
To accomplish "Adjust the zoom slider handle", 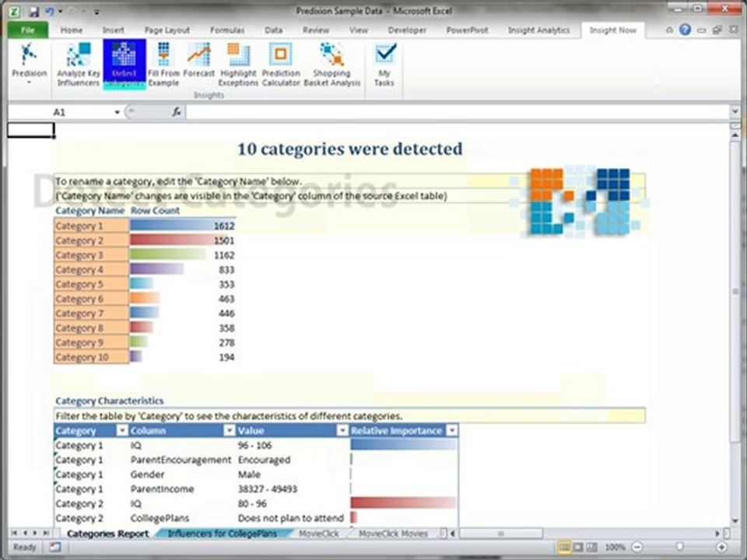I will [680, 547].
